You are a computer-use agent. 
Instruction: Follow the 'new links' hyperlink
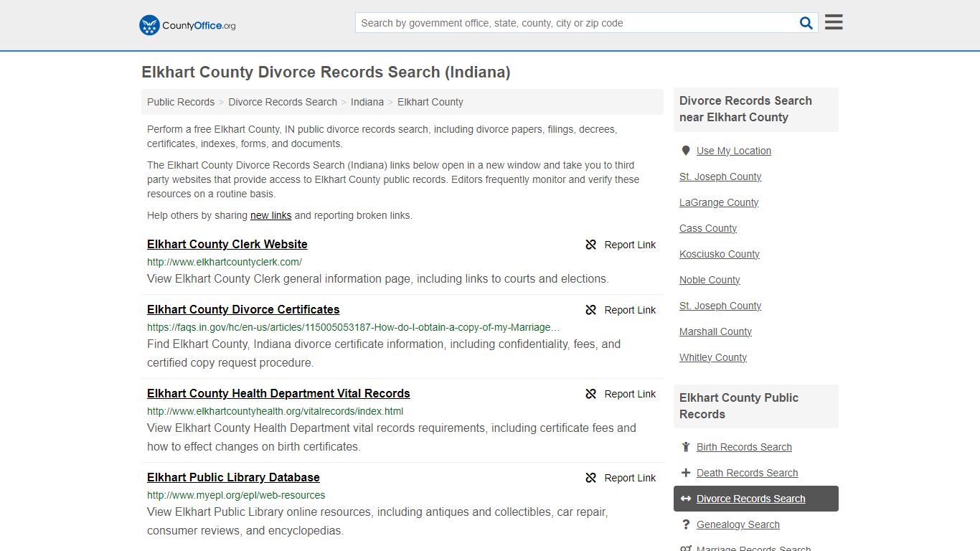[x=270, y=215]
